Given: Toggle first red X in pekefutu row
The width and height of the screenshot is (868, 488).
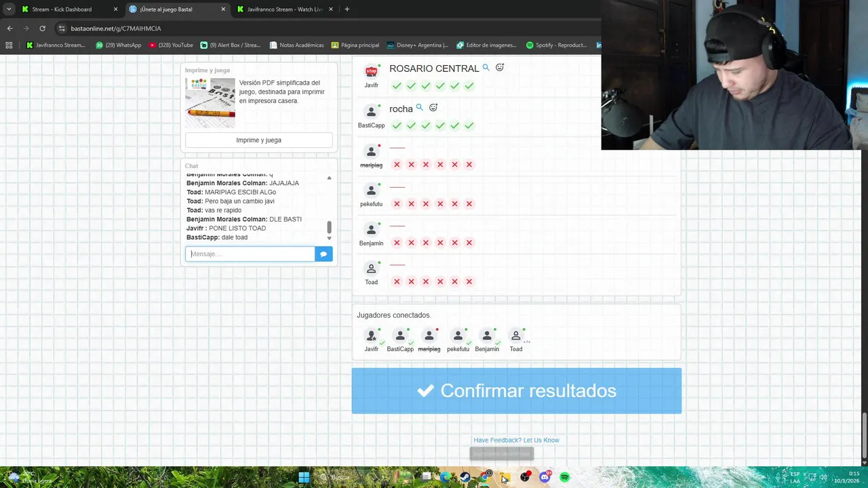Looking at the screenshot, I should coord(397,204).
